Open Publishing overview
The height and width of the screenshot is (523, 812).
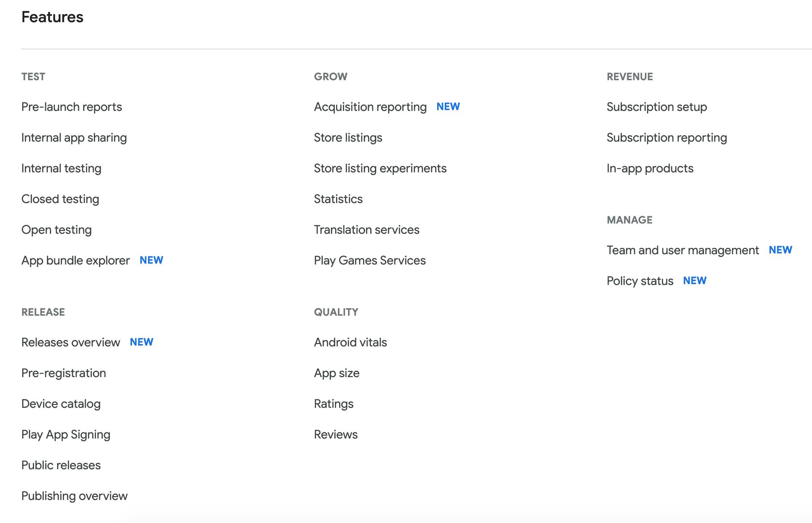pos(74,496)
